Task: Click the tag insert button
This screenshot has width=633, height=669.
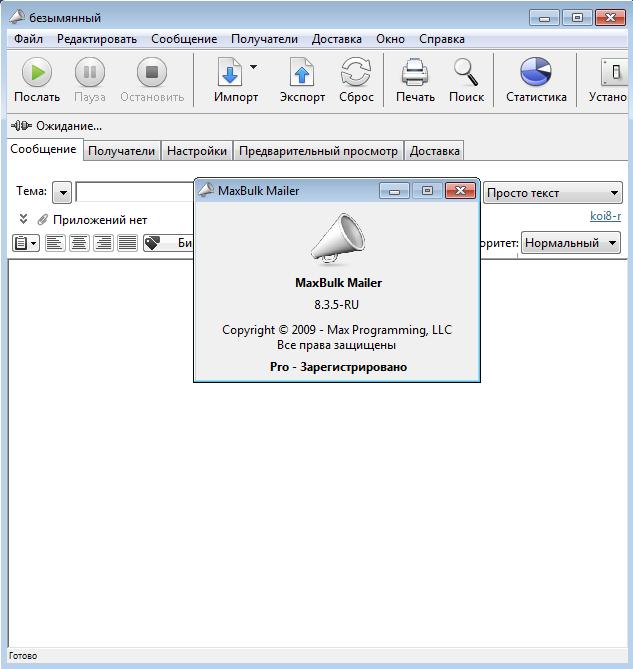Action: click(168, 243)
